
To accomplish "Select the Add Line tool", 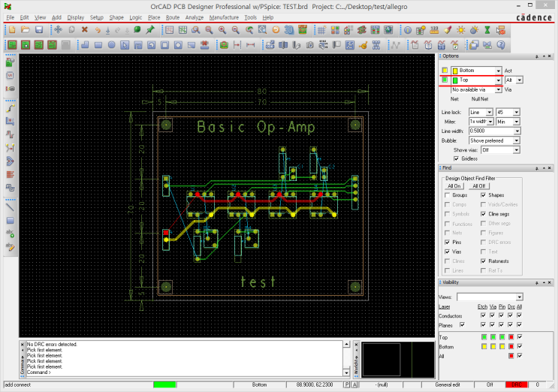I will 11,207.
